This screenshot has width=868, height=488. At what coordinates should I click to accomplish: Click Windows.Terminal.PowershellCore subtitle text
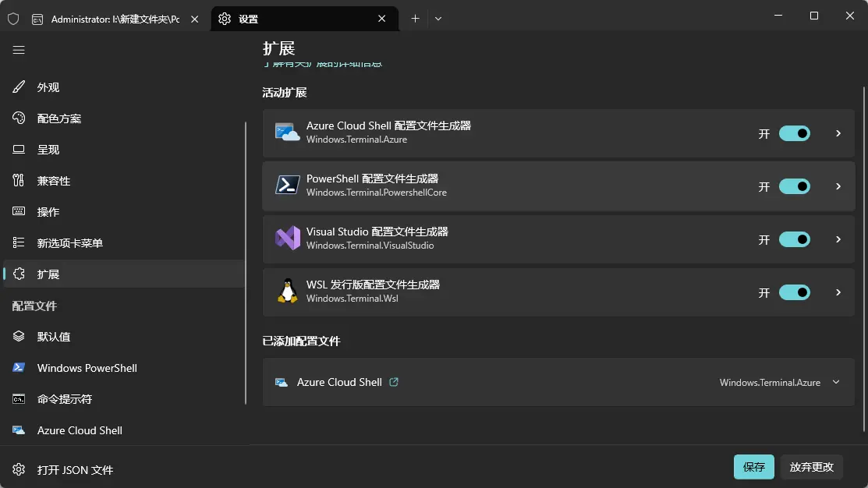pos(377,193)
